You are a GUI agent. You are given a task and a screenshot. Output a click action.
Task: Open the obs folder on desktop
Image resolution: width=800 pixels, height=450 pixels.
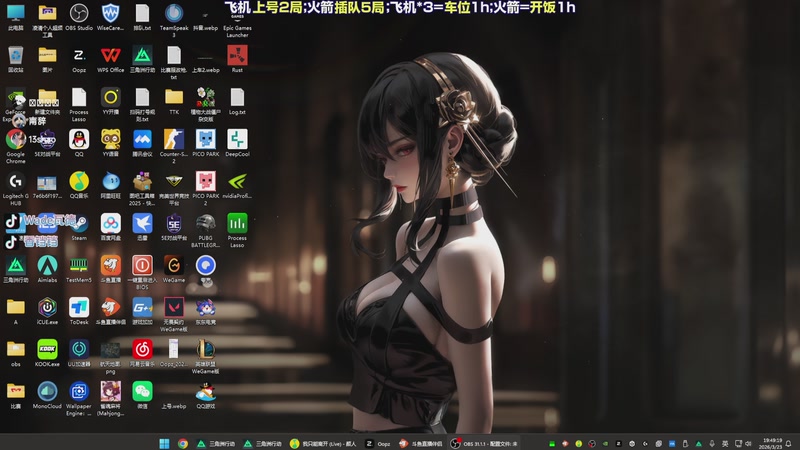[x=16, y=353]
